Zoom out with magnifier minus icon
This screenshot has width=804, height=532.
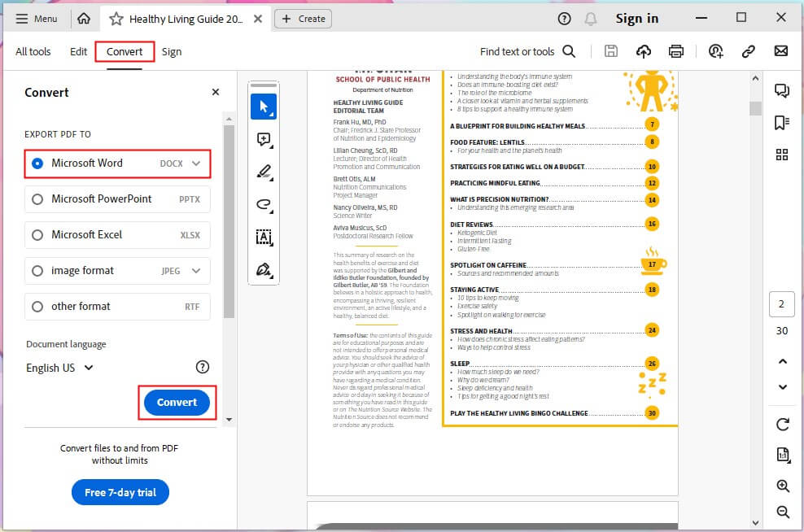783,512
